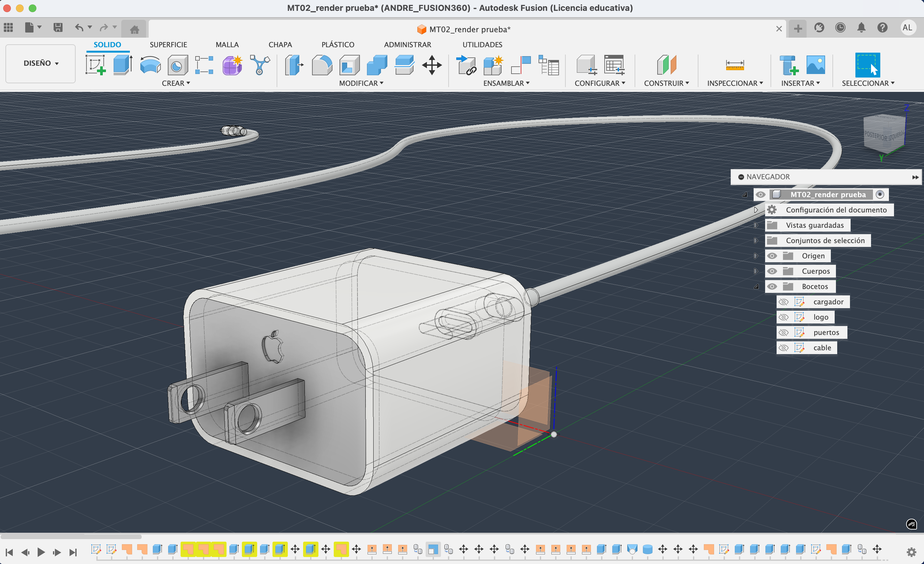Click the timeline horizontal scrollbar
924x564 pixels.
tap(71, 536)
